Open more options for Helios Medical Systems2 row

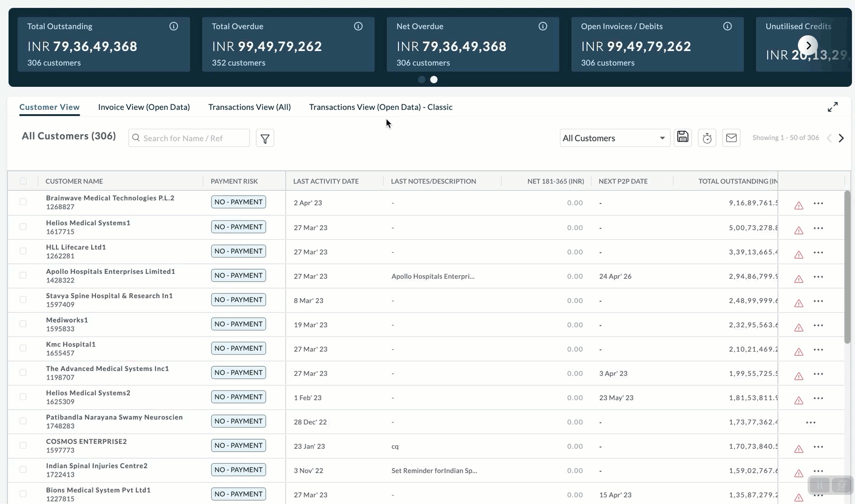pos(819,398)
